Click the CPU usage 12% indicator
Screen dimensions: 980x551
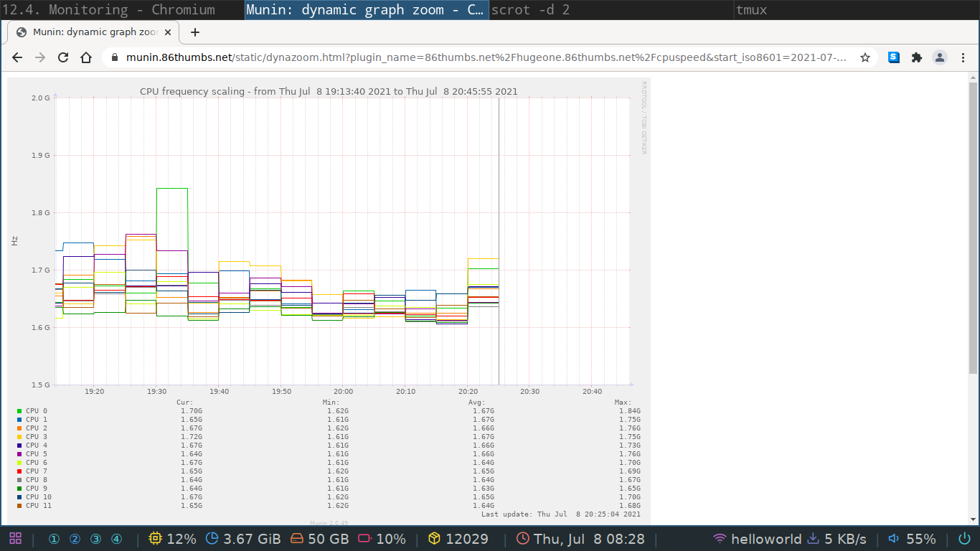pos(172,539)
